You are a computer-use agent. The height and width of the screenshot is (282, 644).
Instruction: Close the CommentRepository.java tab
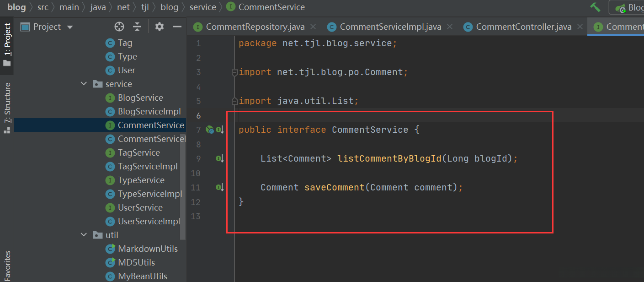pyautogui.click(x=314, y=27)
